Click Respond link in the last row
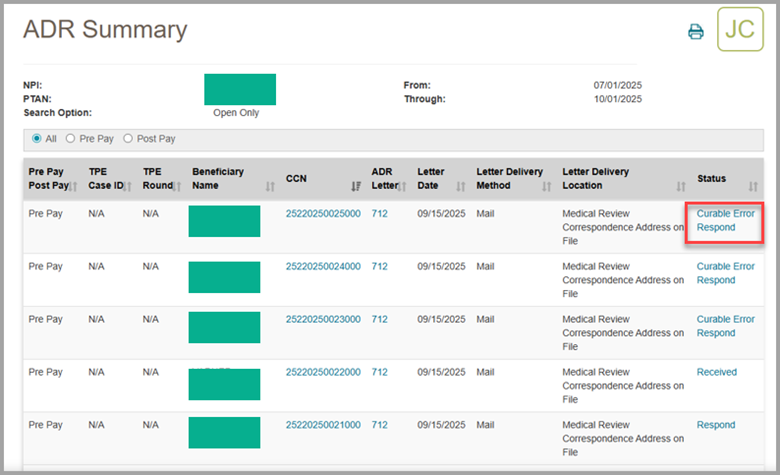 [x=715, y=425]
